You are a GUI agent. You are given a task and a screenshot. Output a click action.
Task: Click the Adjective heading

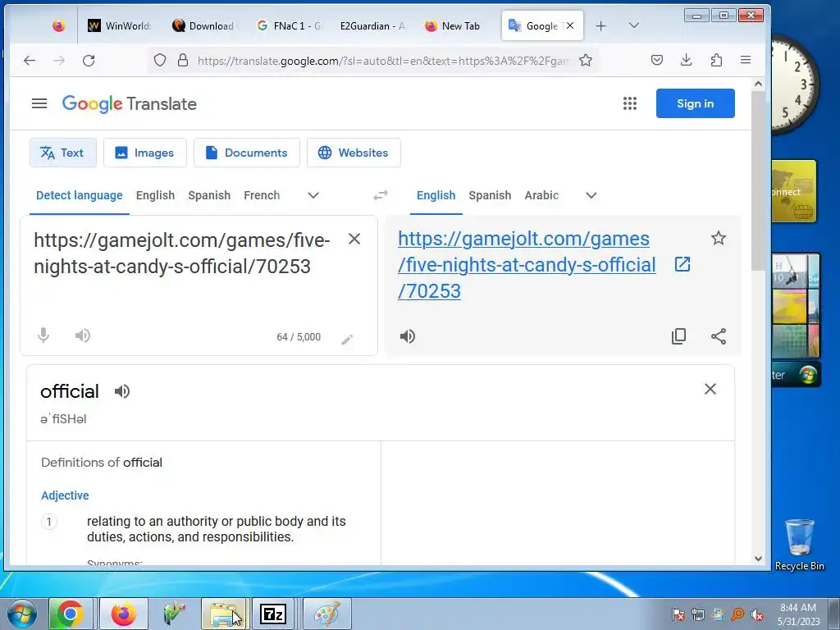pos(65,495)
